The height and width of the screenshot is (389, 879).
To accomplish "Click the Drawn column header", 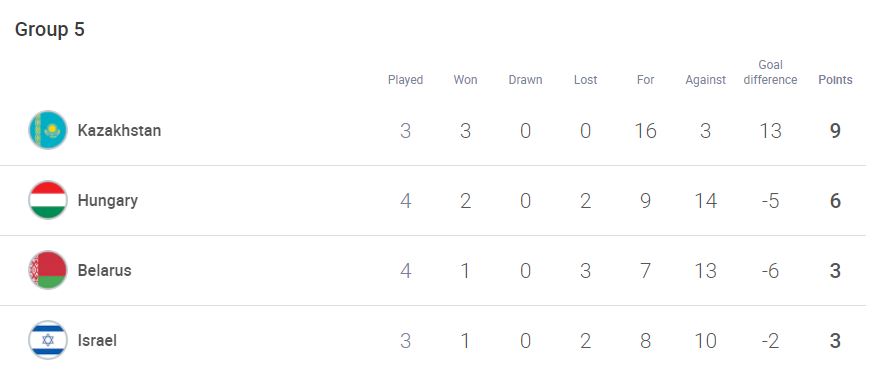I will pyautogui.click(x=525, y=80).
